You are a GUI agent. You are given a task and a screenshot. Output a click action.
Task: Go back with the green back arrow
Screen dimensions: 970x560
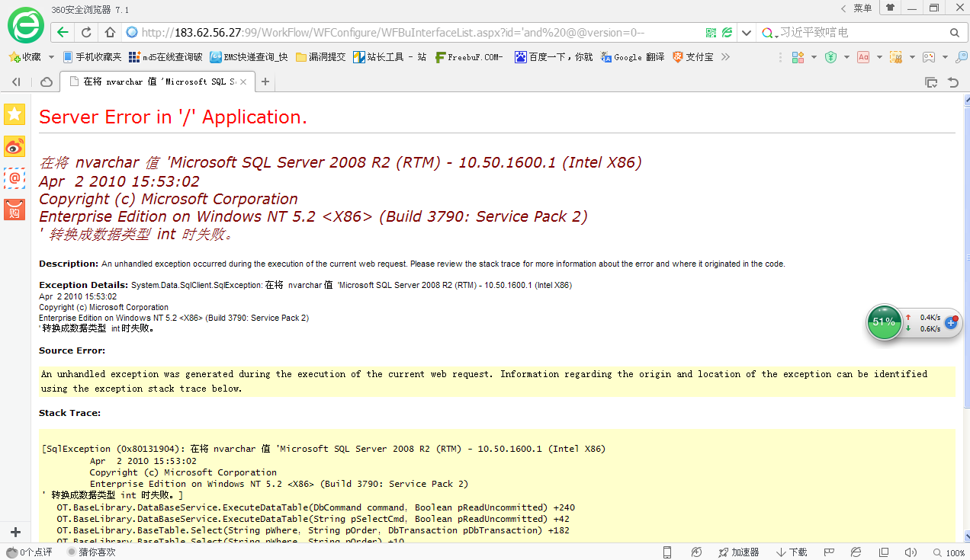pyautogui.click(x=63, y=33)
